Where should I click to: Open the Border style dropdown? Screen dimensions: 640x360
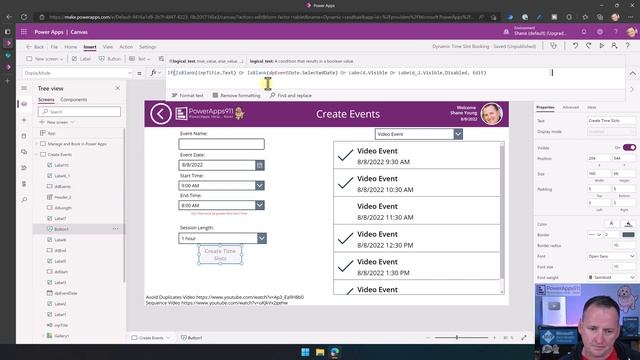tap(595, 235)
